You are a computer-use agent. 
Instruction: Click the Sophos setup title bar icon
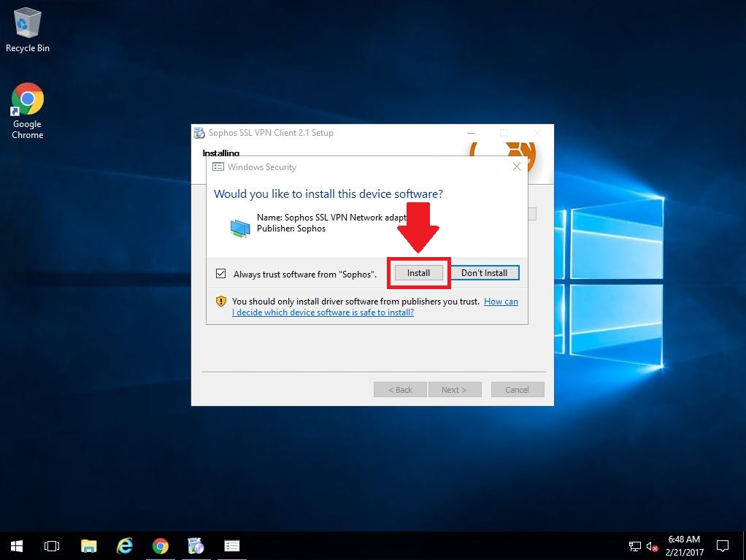(x=199, y=133)
